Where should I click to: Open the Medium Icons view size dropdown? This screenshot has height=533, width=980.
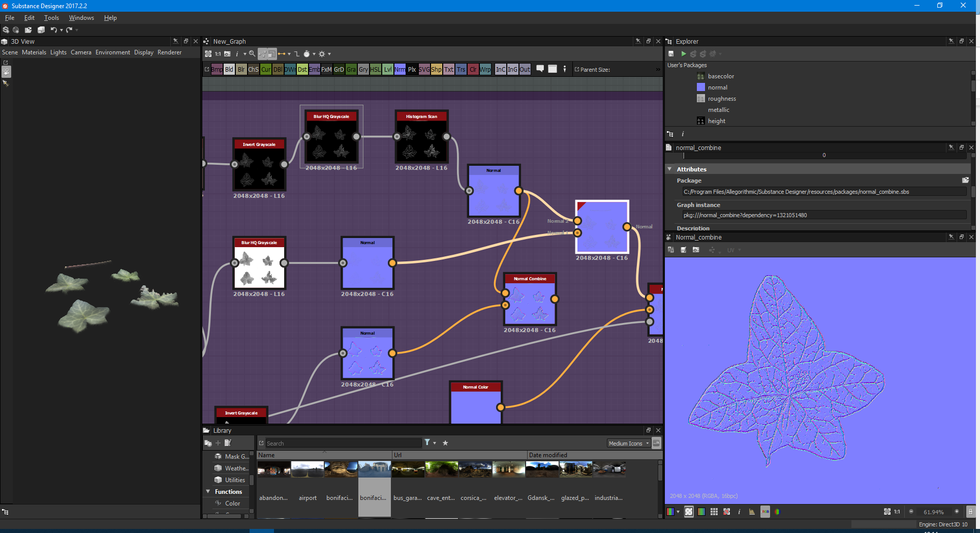(629, 443)
